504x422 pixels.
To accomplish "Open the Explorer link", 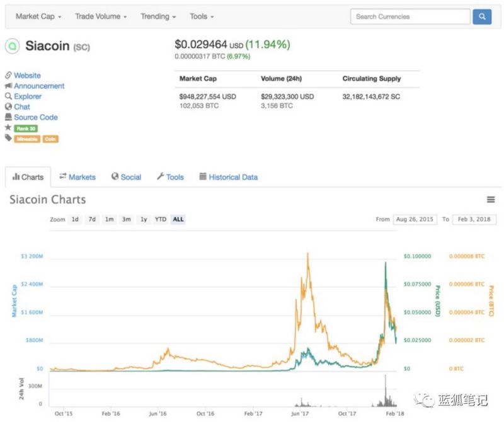I will pyautogui.click(x=28, y=96).
